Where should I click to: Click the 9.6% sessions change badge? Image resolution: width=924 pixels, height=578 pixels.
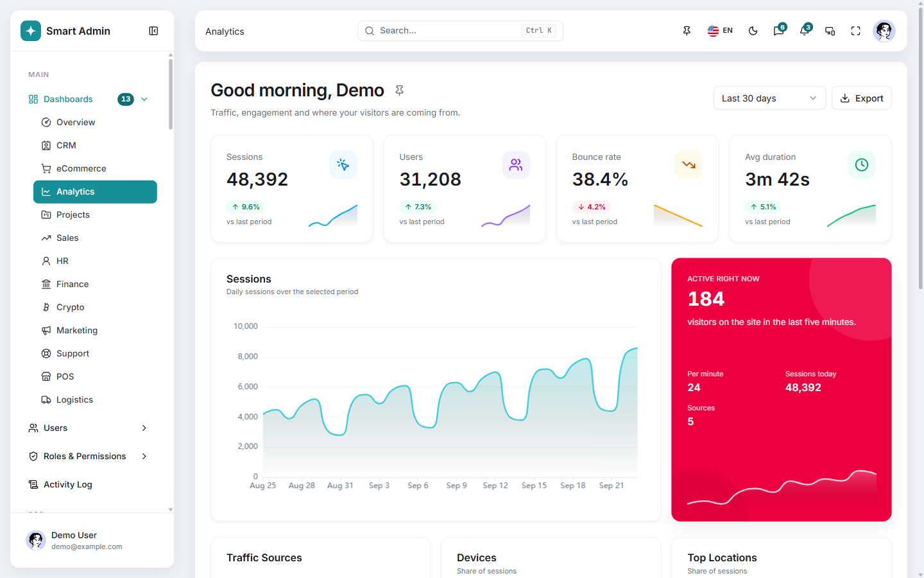[x=246, y=207]
